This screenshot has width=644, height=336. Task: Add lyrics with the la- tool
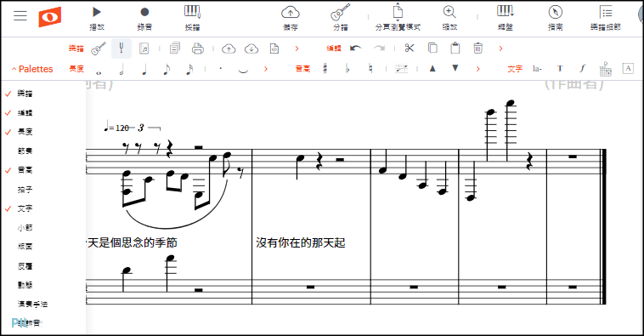click(537, 69)
